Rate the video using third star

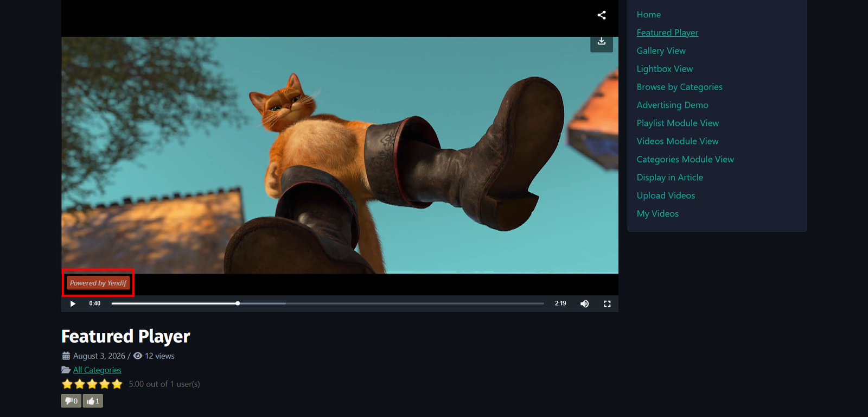(92, 384)
